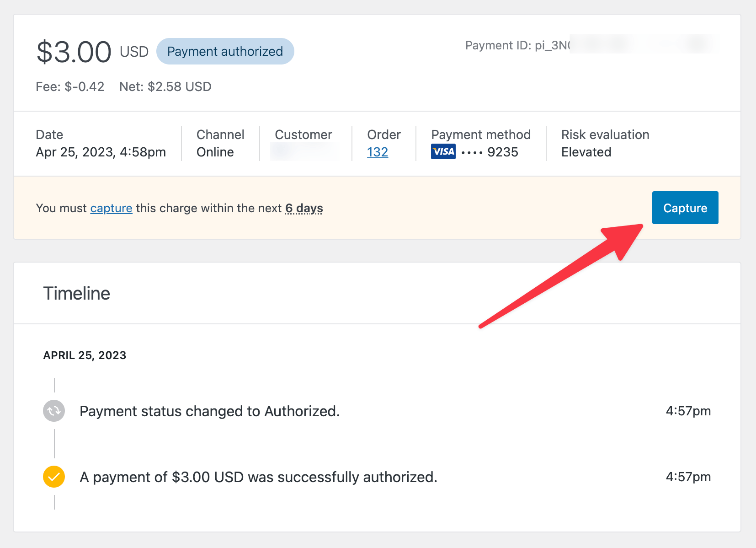This screenshot has width=756, height=548.
Task: Click the payment status change refresh icon
Action: click(x=53, y=411)
